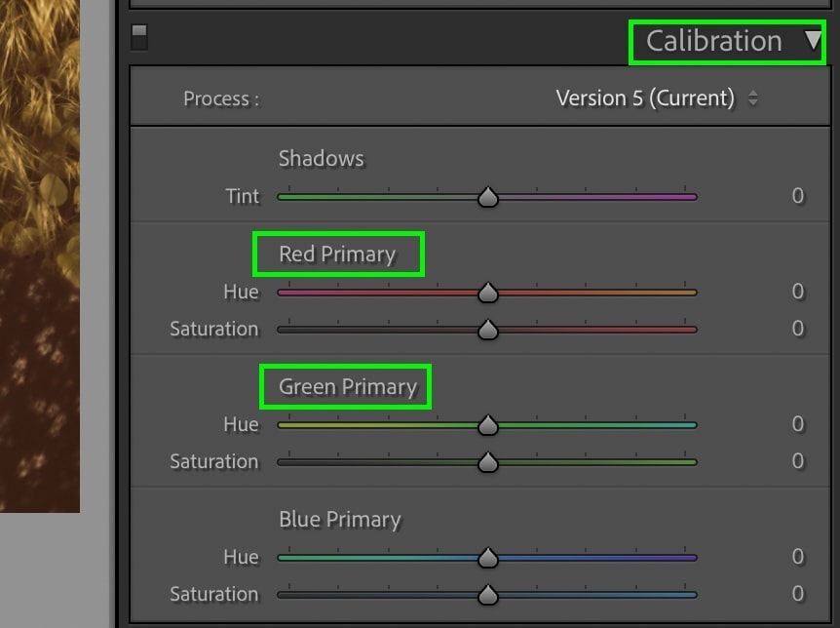840x628 pixels.
Task: Click the sepia photo preview
Action: coord(40,255)
